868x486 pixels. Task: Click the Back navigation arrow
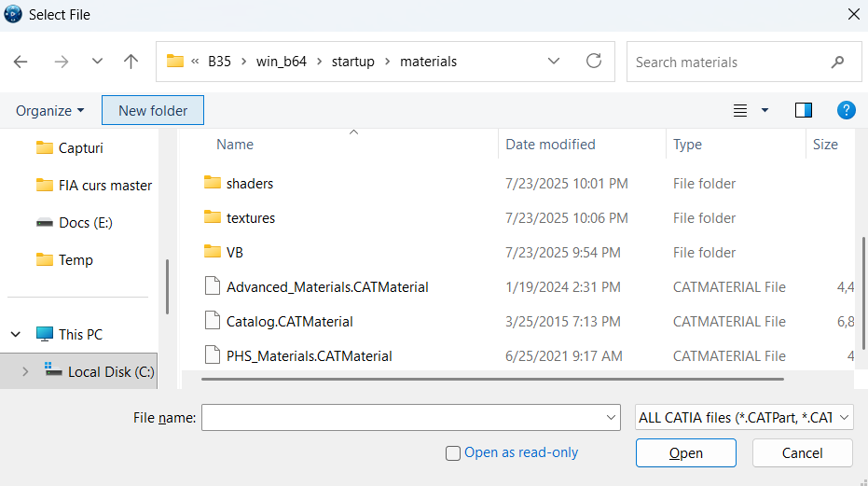[x=21, y=62]
